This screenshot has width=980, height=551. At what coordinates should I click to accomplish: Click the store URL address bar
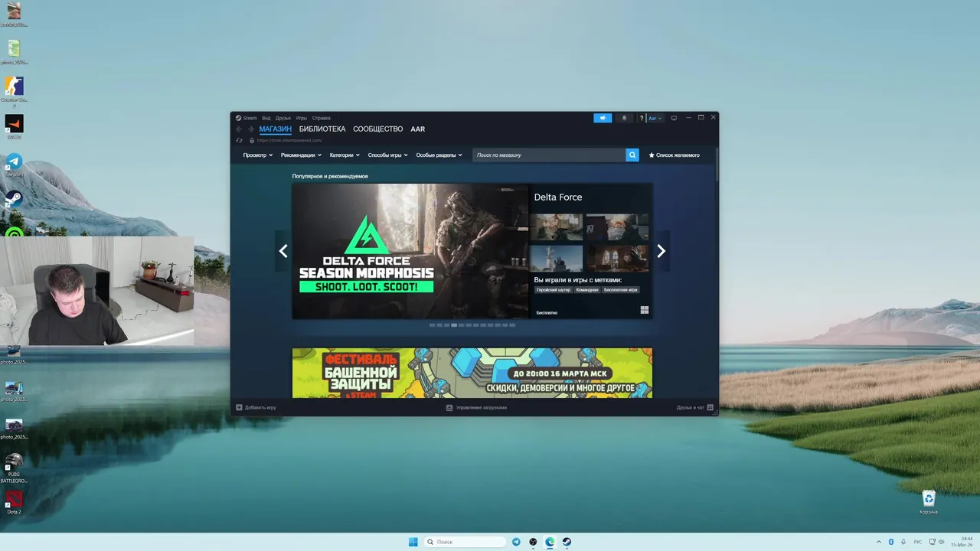click(x=291, y=140)
